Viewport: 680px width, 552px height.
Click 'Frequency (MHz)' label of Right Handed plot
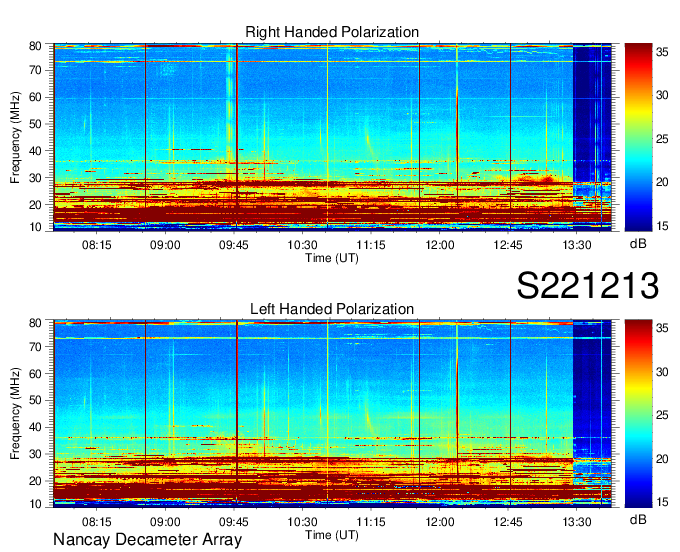(x=15, y=137)
